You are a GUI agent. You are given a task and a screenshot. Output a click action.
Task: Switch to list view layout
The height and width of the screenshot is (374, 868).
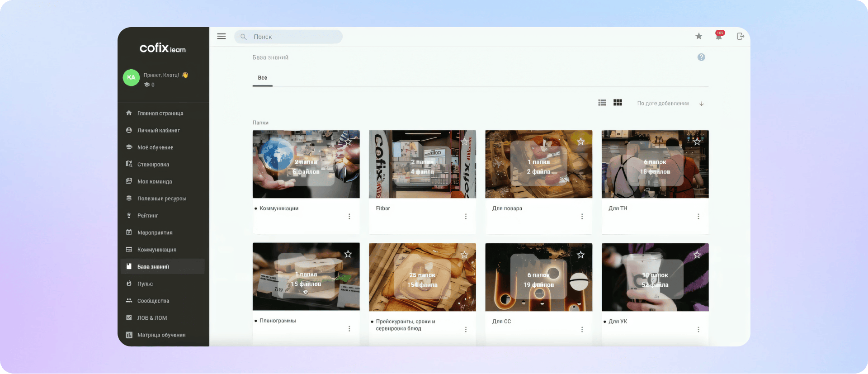pos(602,103)
